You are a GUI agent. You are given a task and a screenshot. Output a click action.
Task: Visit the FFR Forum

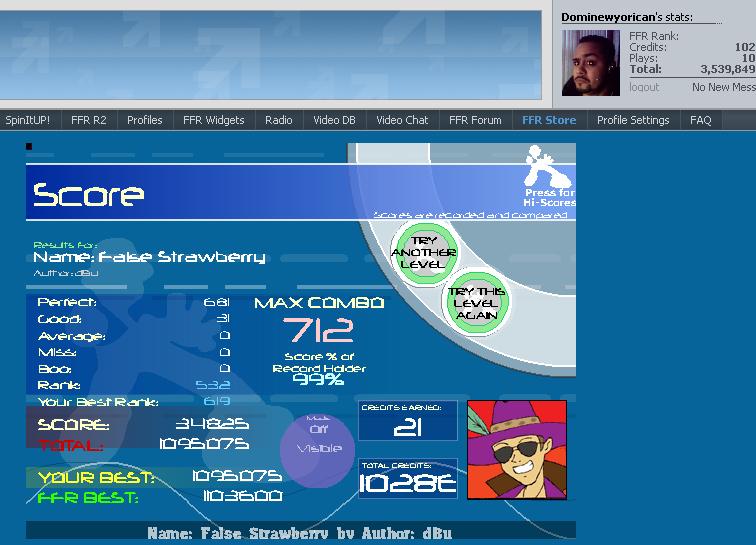click(475, 120)
